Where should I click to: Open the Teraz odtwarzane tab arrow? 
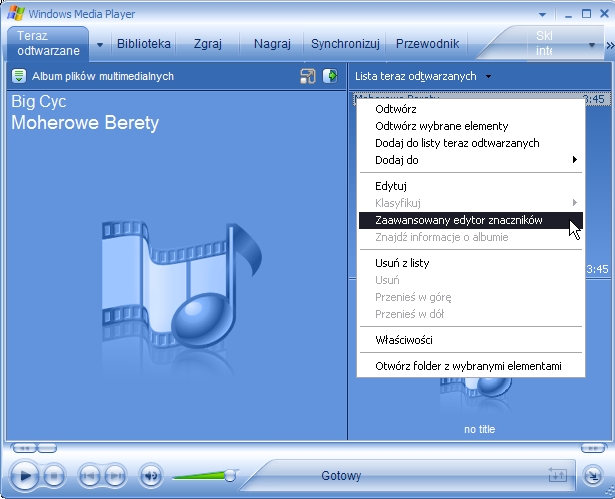[x=100, y=45]
